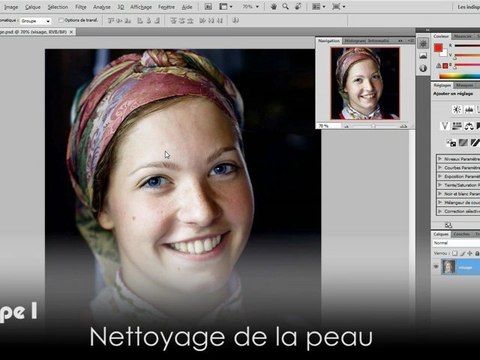The width and height of the screenshot is (480, 360).
Task: Click the out-of-gamut warning triangle
Action: coord(439,66)
